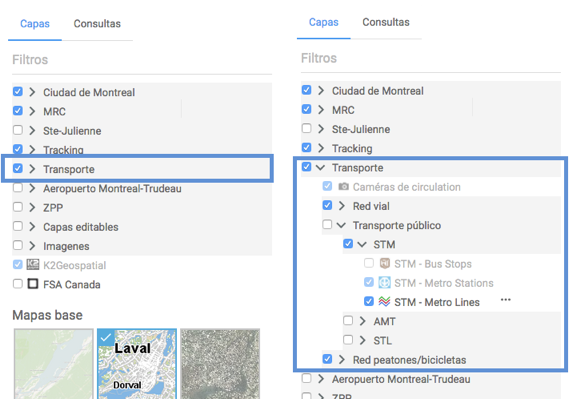
Task: Collapse the STM layer group
Action: click(x=362, y=244)
